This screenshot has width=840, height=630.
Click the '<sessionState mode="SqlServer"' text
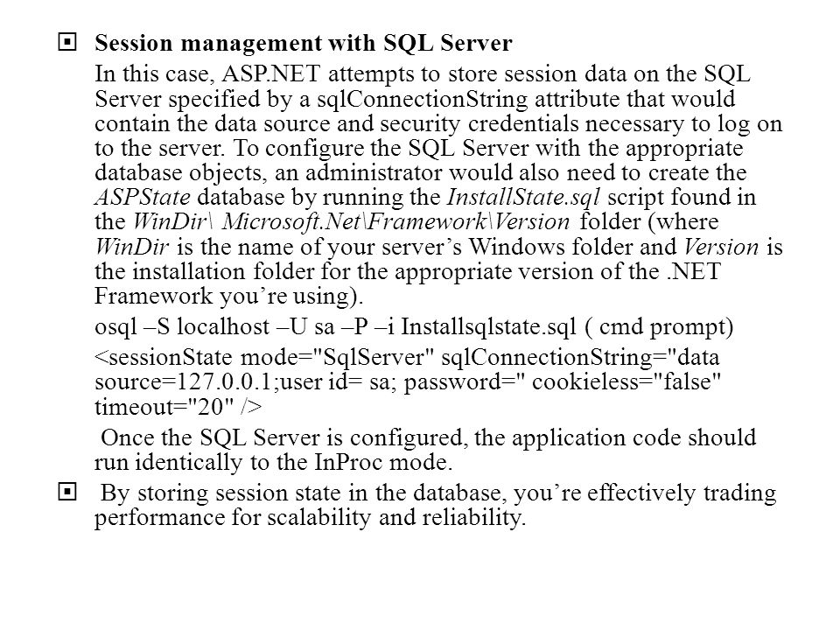(263, 357)
